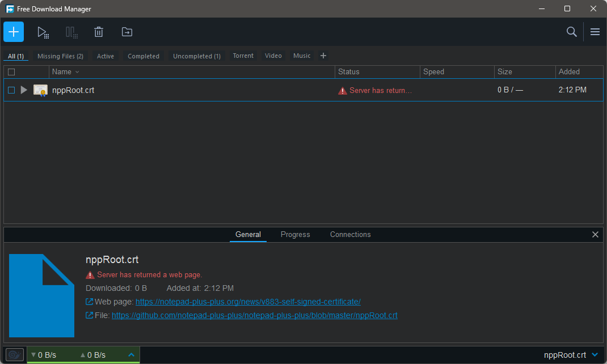
Task: Click nppRoot.crt label in status bar
Action: [565, 355]
